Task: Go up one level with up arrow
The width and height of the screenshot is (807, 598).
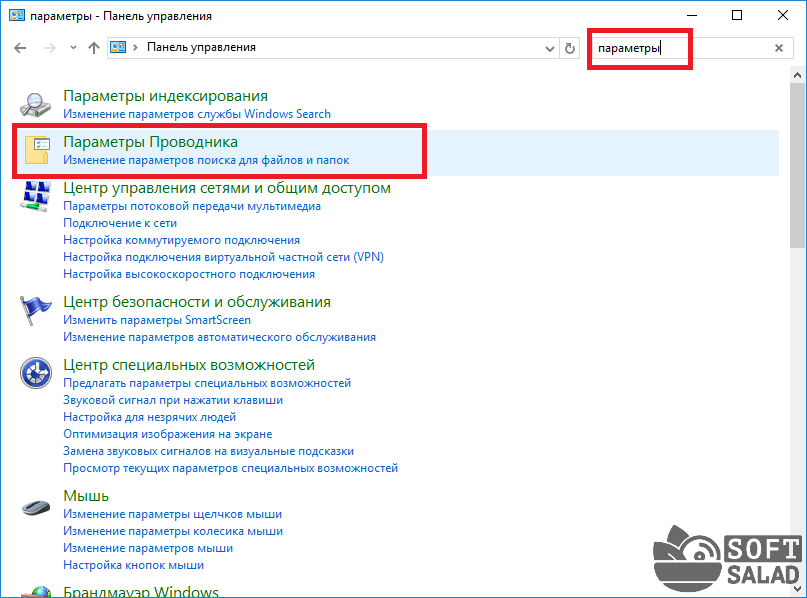Action: (x=94, y=48)
